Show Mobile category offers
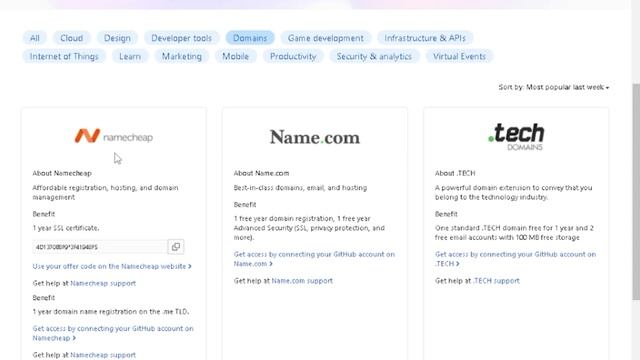The image size is (640, 360). click(236, 56)
